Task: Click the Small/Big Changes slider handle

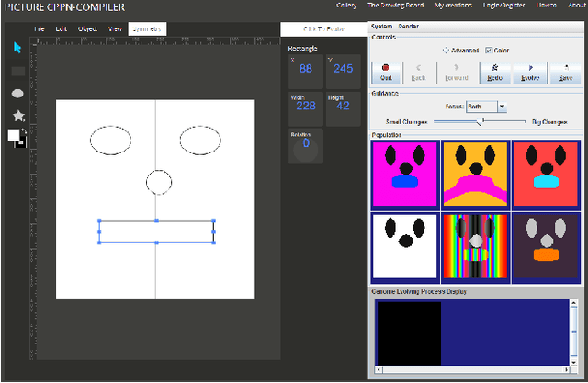Action: [x=479, y=121]
